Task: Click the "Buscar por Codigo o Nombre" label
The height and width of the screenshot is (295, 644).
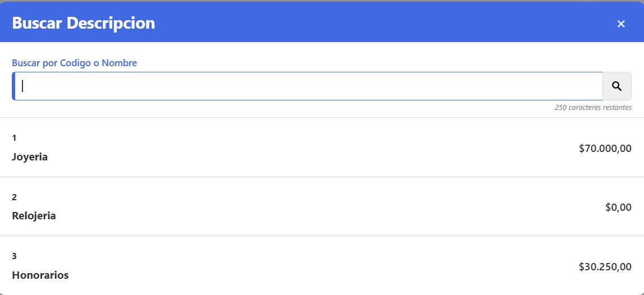Action: [x=74, y=63]
